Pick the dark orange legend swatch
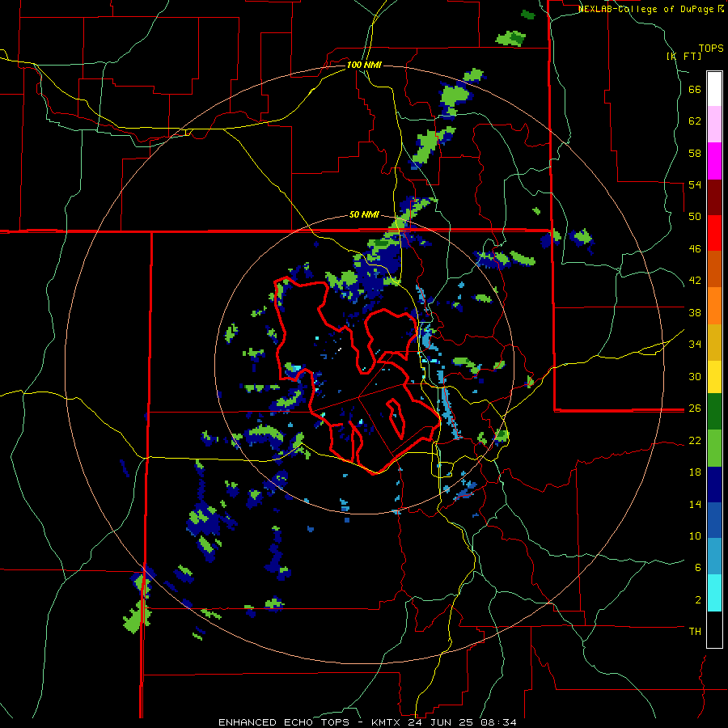Viewport: 728px width, 728px height. click(714, 269)
